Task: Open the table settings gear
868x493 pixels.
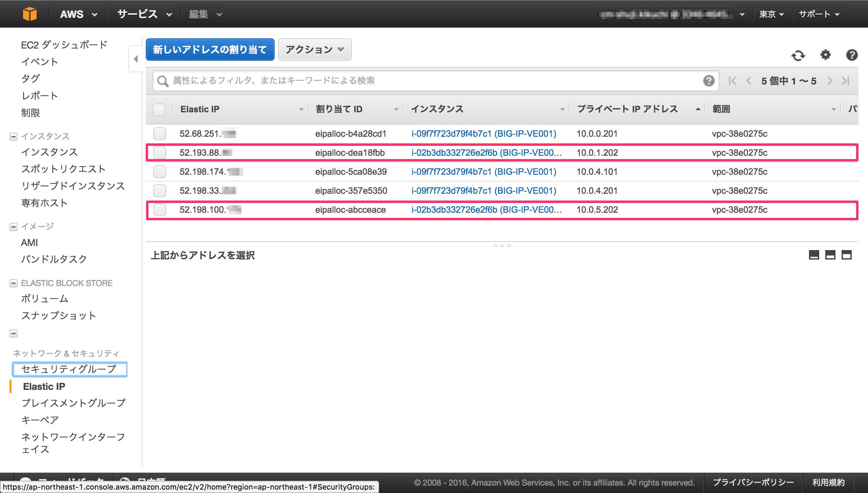Action: pyautogui.click(x=825, y=55)
